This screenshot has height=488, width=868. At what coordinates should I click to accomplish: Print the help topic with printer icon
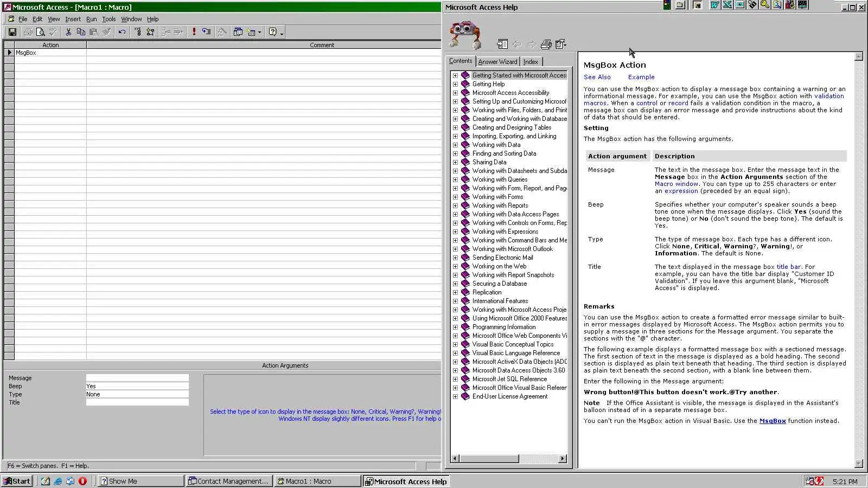pos(546,44)
